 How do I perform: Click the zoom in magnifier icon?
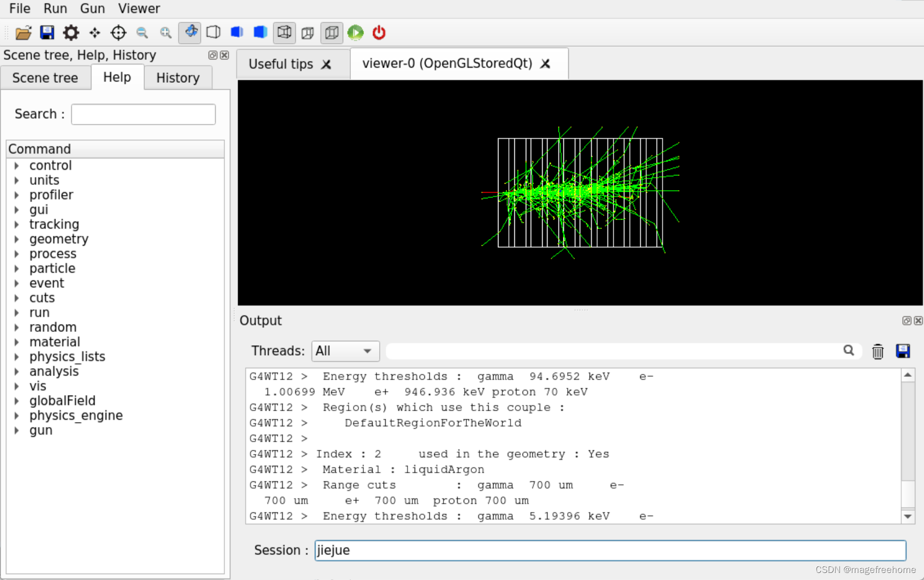[x=166, y=33]
